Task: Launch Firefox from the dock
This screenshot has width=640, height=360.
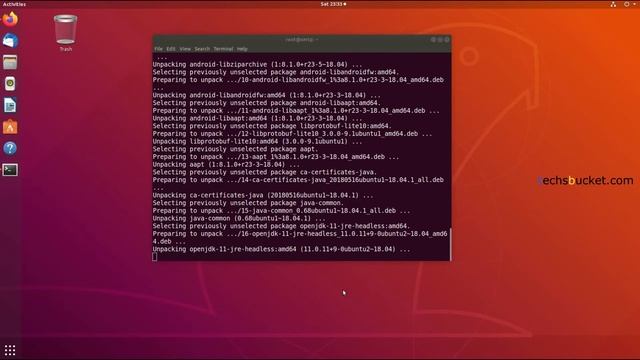Action: (10, 19)
